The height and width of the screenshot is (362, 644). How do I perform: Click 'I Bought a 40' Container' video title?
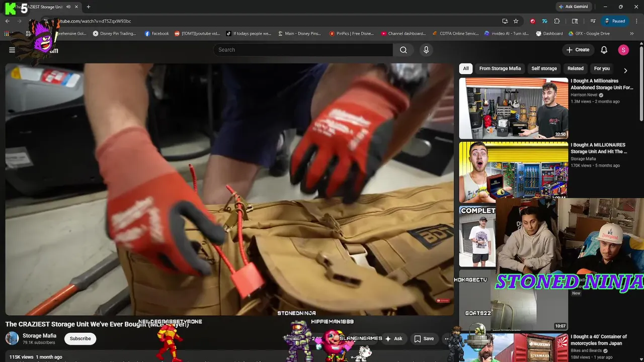click(x=599, y=340)
